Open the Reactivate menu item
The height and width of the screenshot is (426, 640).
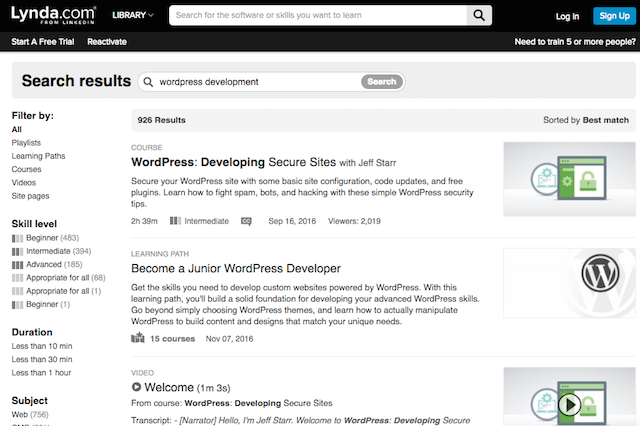107,42
